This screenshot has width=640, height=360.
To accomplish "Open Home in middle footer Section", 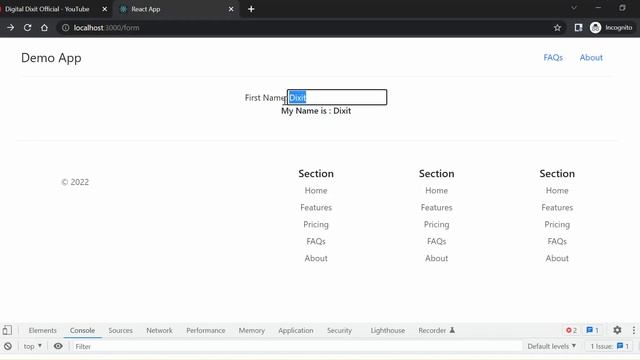I will (x=436, y=191).
